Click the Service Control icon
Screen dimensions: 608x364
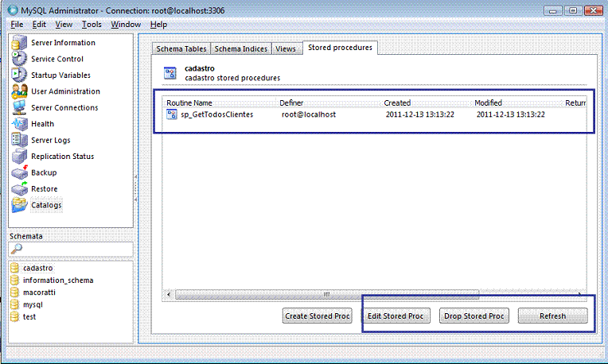19,59
